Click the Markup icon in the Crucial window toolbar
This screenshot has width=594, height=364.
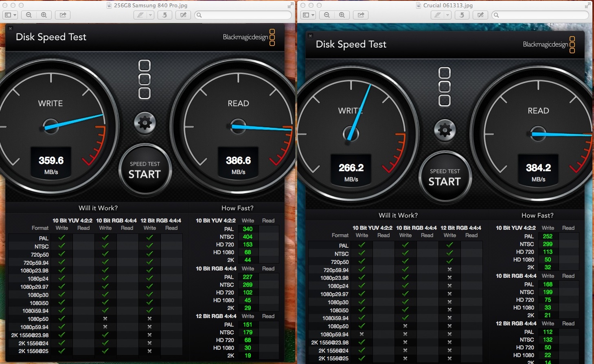tap(480, 15)
